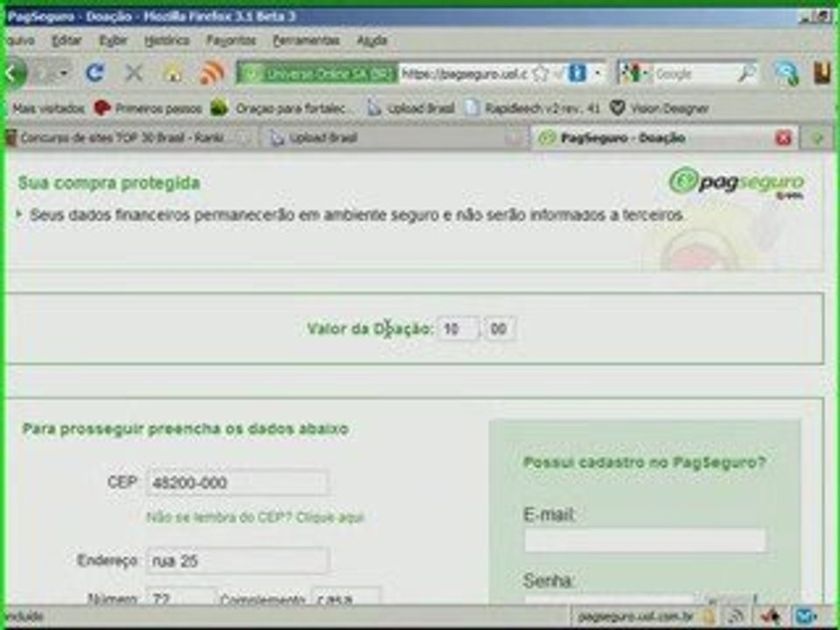This screenshot has height=630, width=840.
Task: Click the orange RSS feed toolbar icon
Action: pyautogui.click(x=212, y=73)
